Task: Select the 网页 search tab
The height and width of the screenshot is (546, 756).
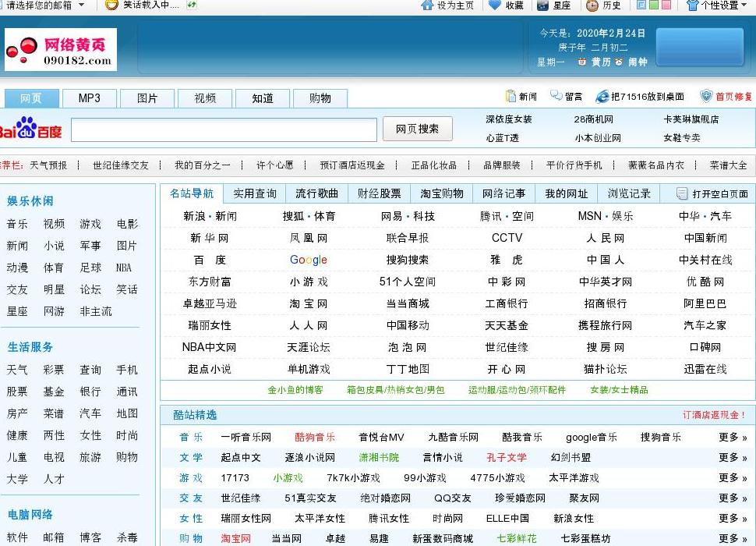Action: (x=31, y=98)
